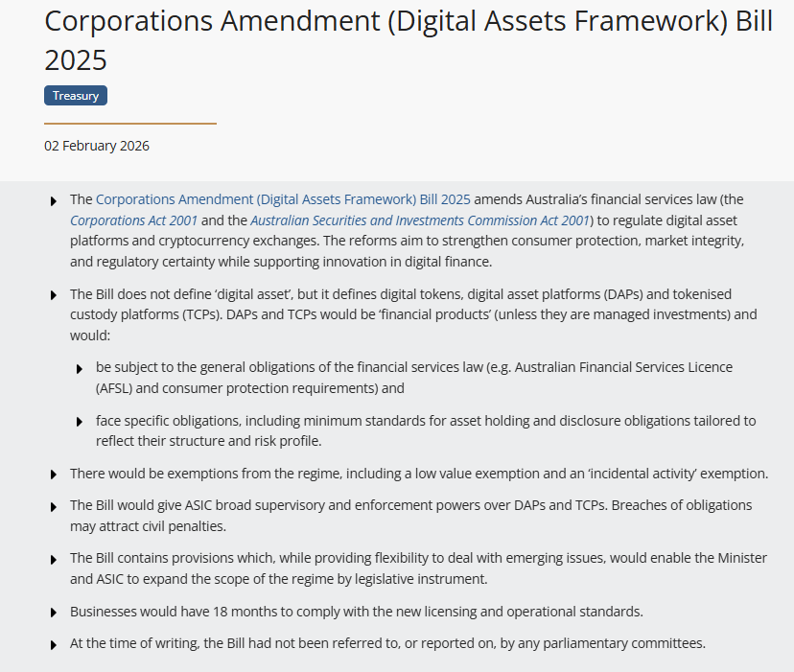
Task: Click bullet arrow beside 'Businesses would have 18 months'
Action: (x=53, y=613)
